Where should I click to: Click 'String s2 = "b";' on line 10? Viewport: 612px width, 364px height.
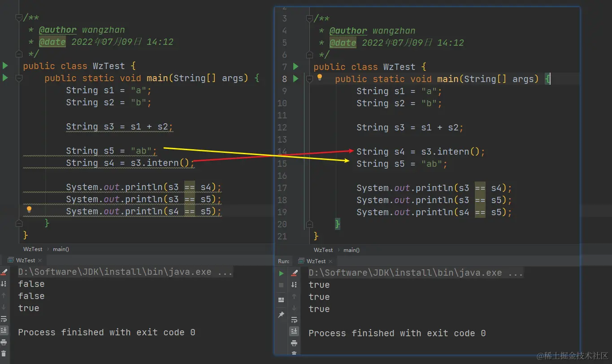tap(399, 103)
